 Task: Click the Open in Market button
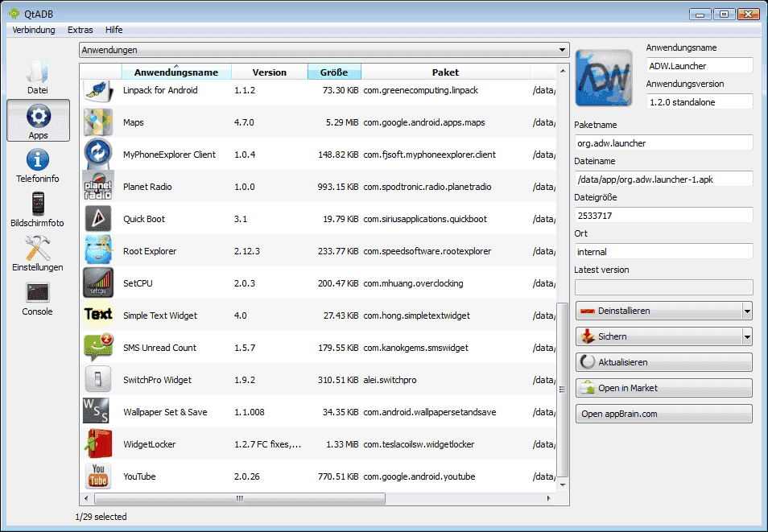(663, 388)
